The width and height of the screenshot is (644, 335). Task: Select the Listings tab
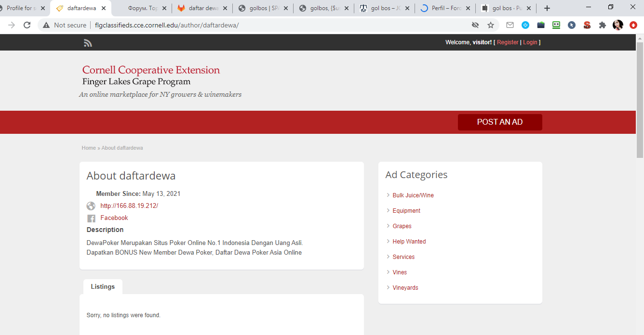click(x=103, y=287)
